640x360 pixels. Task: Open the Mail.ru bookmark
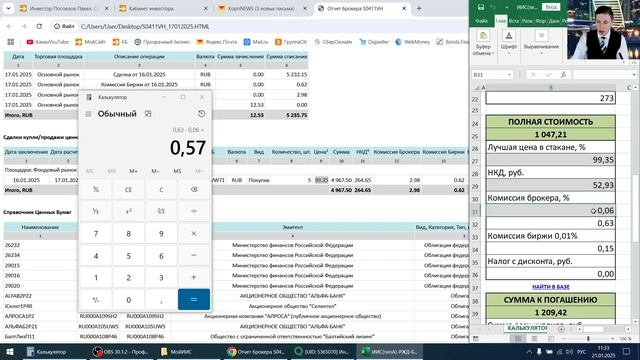[x=256, y=42]
